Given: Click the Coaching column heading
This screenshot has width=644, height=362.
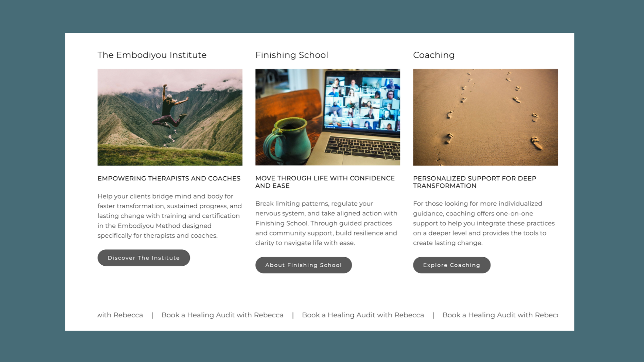Looking at the screenshot, I should (434, 55).
